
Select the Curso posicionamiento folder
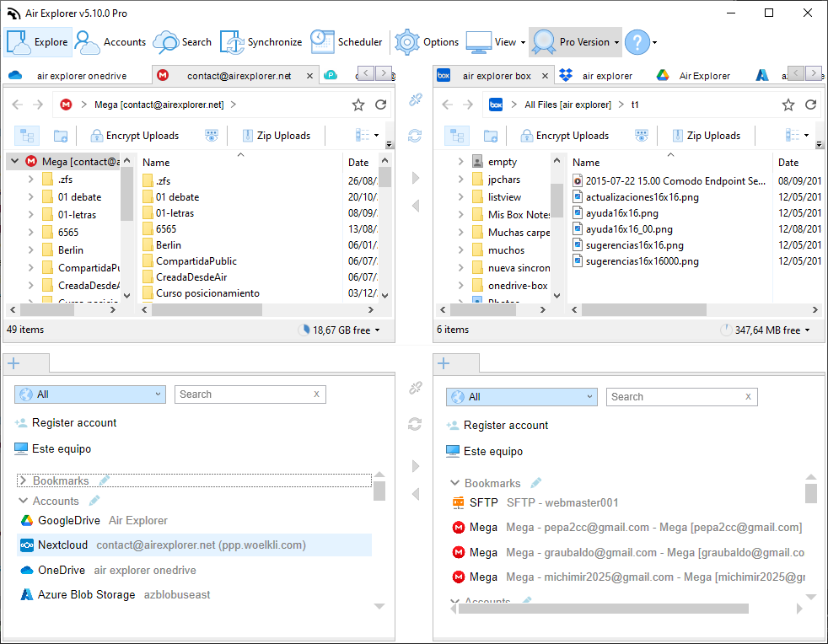click(207, 293)
